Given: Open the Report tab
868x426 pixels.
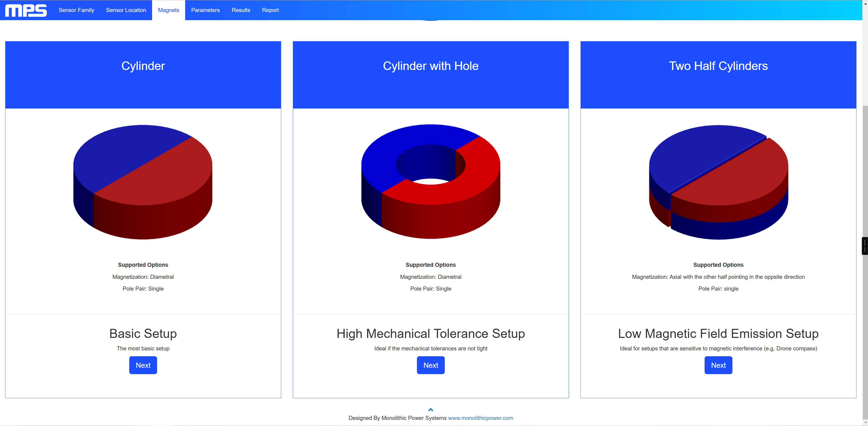Looking at the screenshot, I should [x=270, y=10].
